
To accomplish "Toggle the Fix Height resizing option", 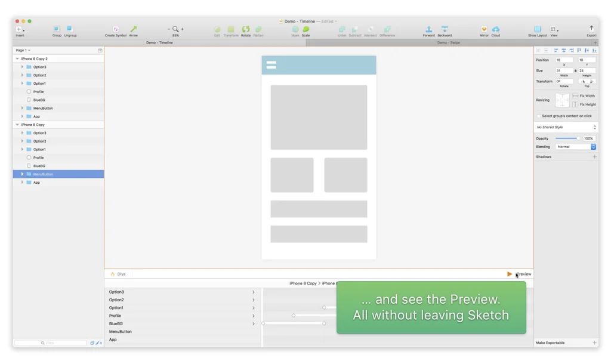I will point(575,104).
